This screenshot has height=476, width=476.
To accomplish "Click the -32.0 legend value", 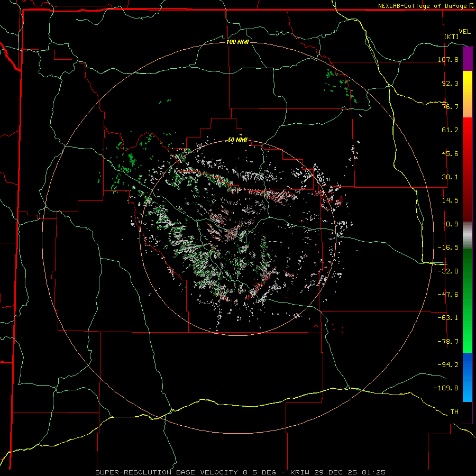I will coord(448,271).
